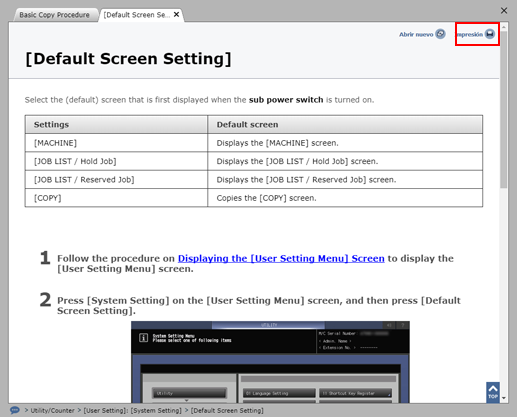This screenshot has width=517, height=417.
Task: Close the Default Screen Setting tab
Action: [177, 15]
